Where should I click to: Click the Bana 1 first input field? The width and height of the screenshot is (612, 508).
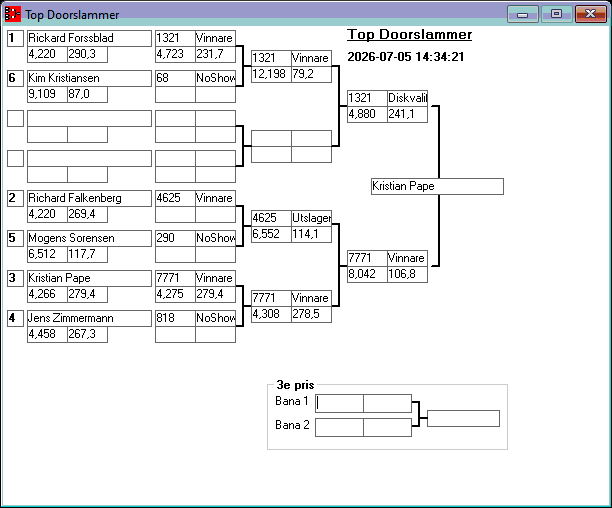click(x=339, y=403)
